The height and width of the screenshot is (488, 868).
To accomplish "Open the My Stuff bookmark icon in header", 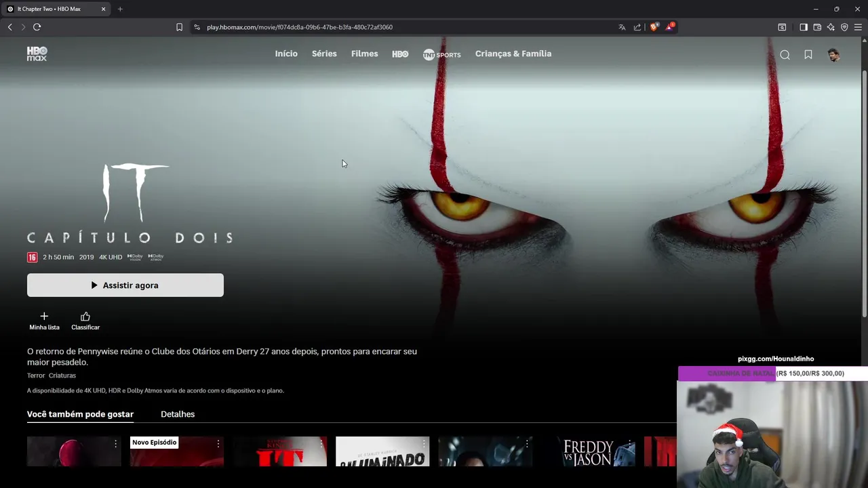I will (808, 55).
